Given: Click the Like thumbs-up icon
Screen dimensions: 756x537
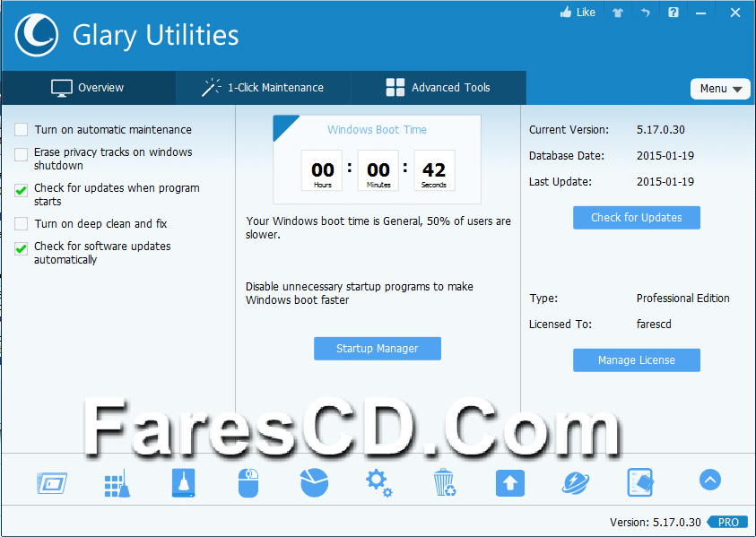Looking at the screenshot, I should [566, 13].
